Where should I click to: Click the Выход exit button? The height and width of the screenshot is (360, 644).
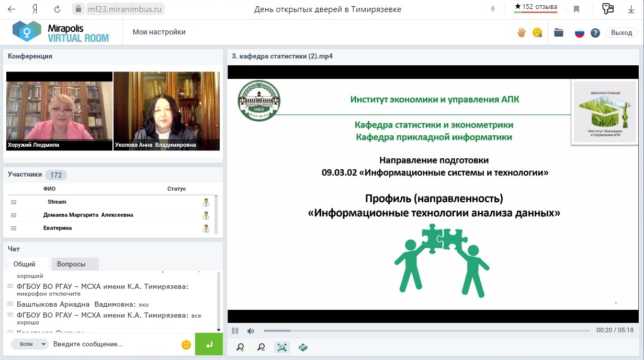click(622, 32)
